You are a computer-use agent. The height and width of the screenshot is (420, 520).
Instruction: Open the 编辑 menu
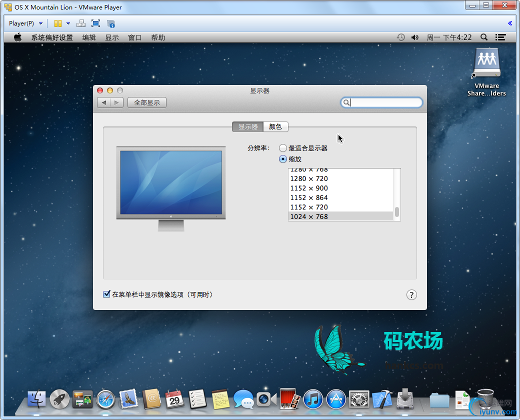coord(89,37)
